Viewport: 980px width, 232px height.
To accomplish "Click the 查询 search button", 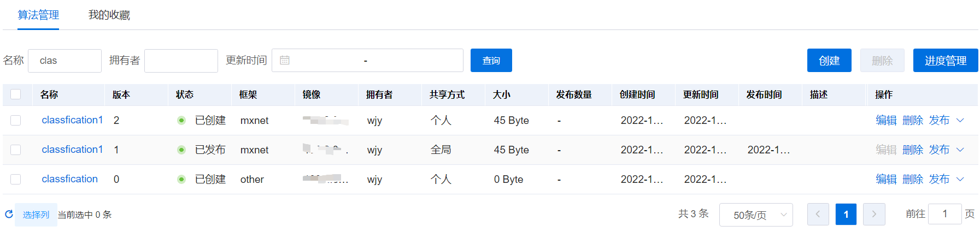I will click(x=491, y=61).
